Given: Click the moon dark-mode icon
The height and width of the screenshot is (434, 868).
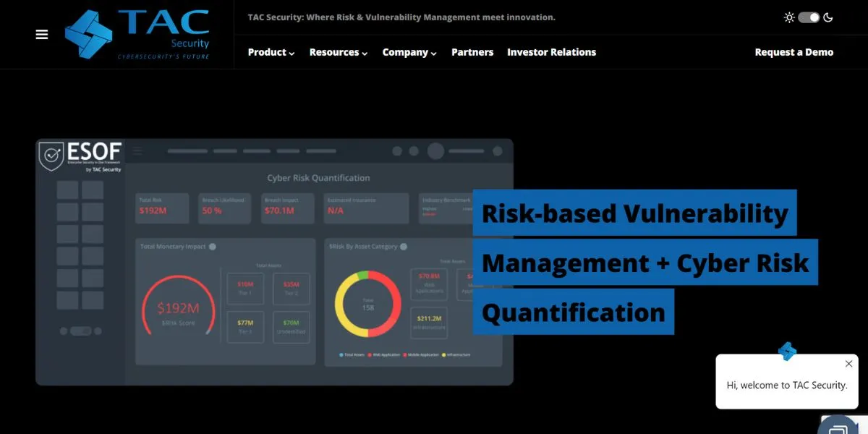Looking at the screenshot, I should coord(828,17).
